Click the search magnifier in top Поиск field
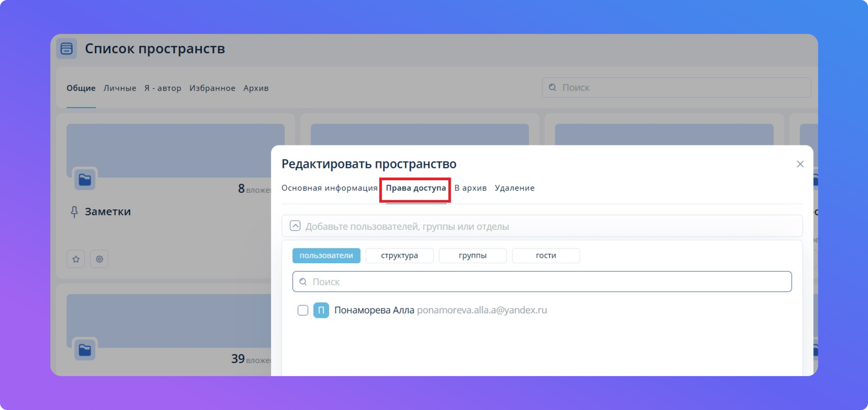The image size is (868, 410). point(552,88)
